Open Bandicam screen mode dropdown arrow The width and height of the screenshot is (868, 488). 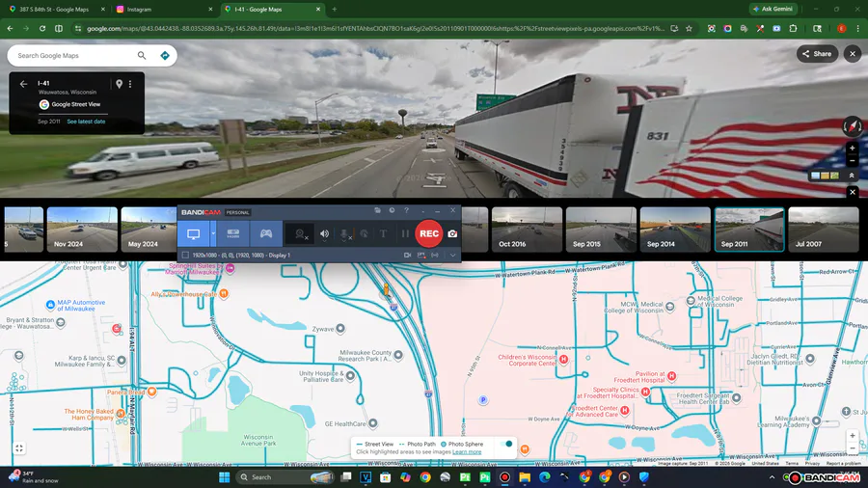pos(213,233)
